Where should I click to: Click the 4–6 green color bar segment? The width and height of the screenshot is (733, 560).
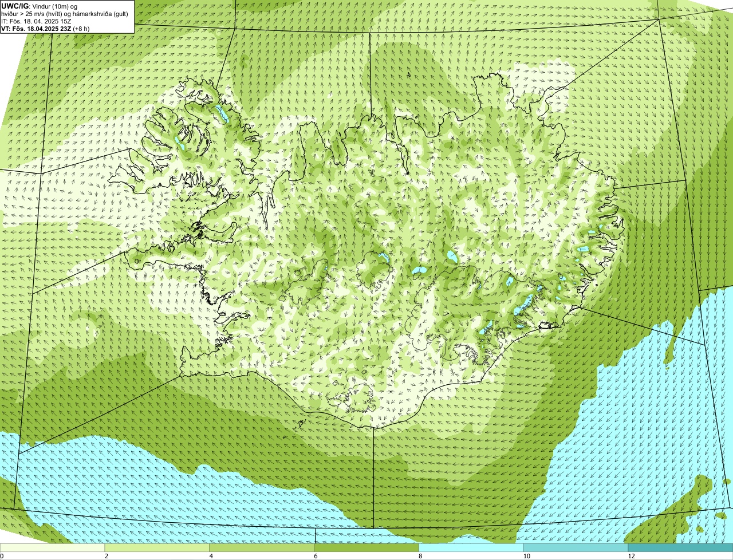click(262, 548)
